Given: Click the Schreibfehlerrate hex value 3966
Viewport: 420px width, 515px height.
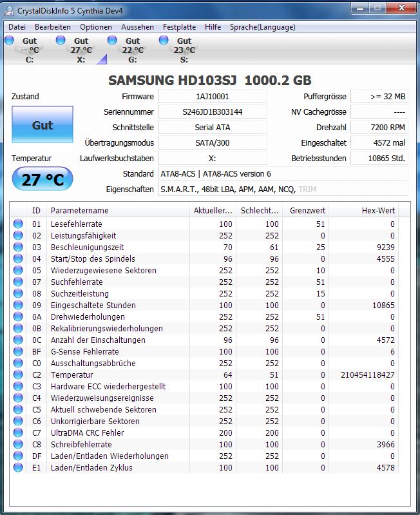Looking at the screenshot, I should (x=386, y=444).
